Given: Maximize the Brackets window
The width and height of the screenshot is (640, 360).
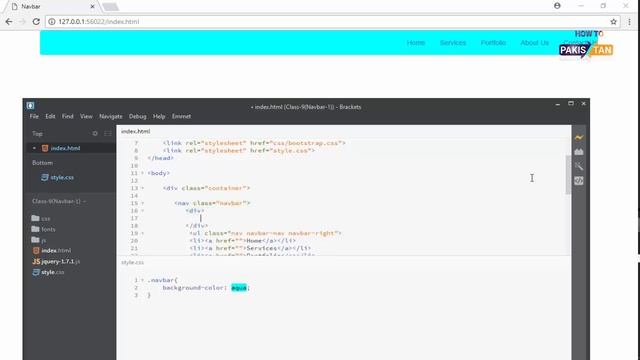Looking at the screenshot, I should coord(571,104).
